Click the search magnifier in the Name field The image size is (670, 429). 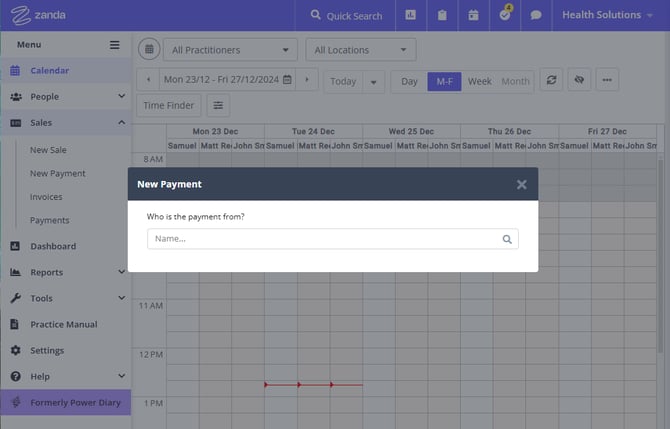tap(507, 239)
